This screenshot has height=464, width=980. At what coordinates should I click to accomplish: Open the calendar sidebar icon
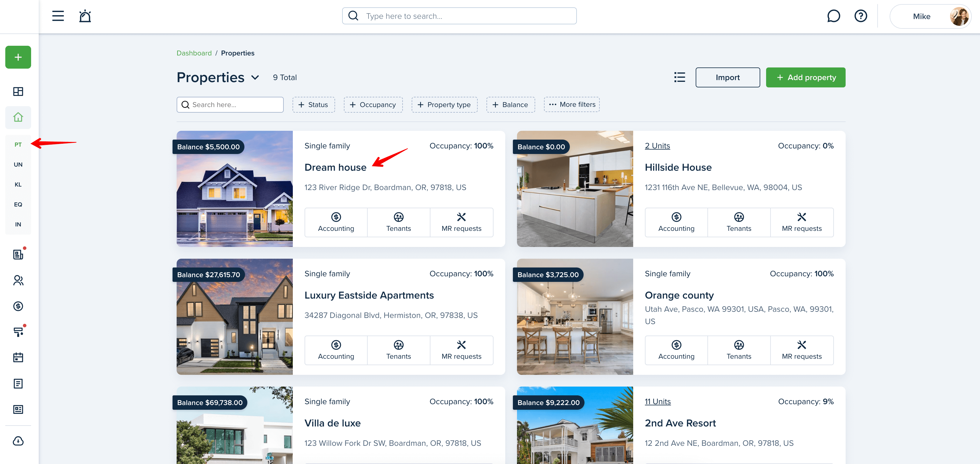pyautogui.click(x=18, y=358)
